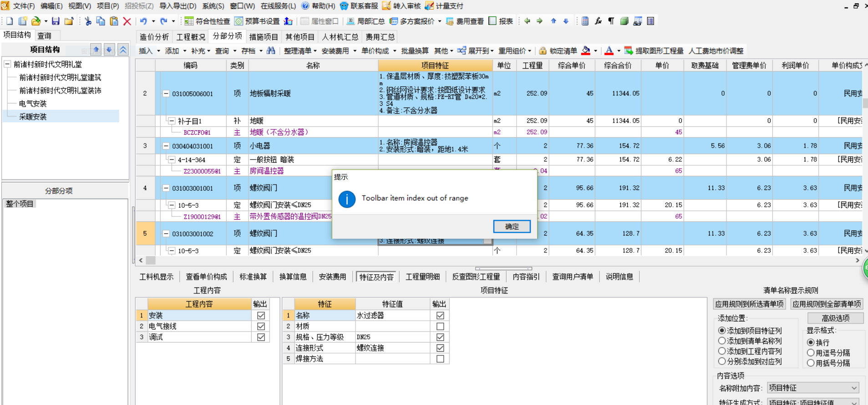The image size is (868, 405).
Task: Toggle 输出 checkbox for 连接形式 feature
Action: (440, 348)
